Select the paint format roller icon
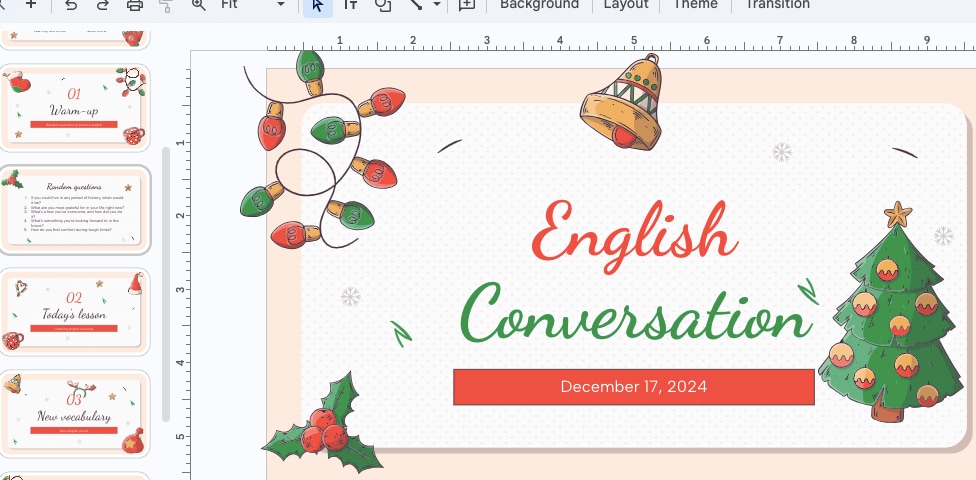This screenshot has height=480, width=976. (x=166, y=4)
